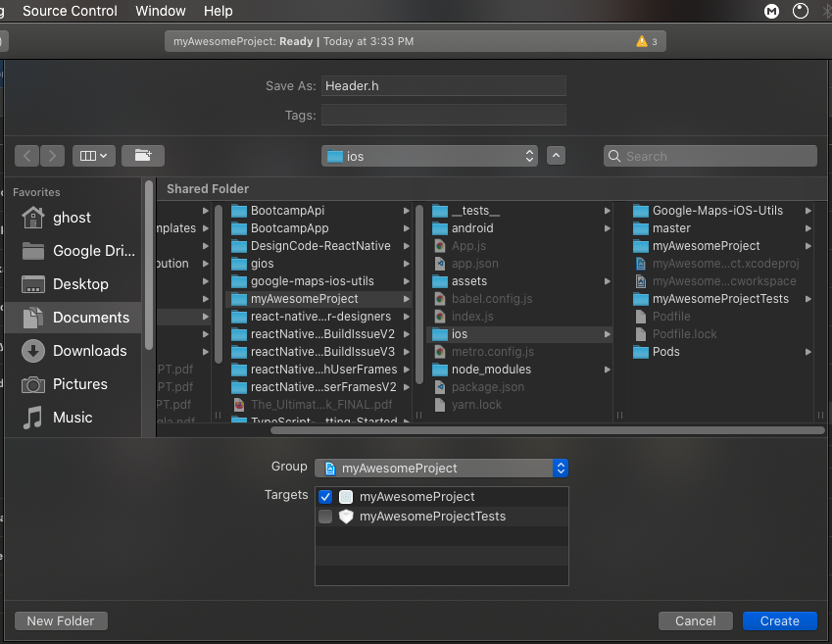The width and height of the screenshot is (832, 644).
Task: Click the New Folder button
Action: pos(61,621)
